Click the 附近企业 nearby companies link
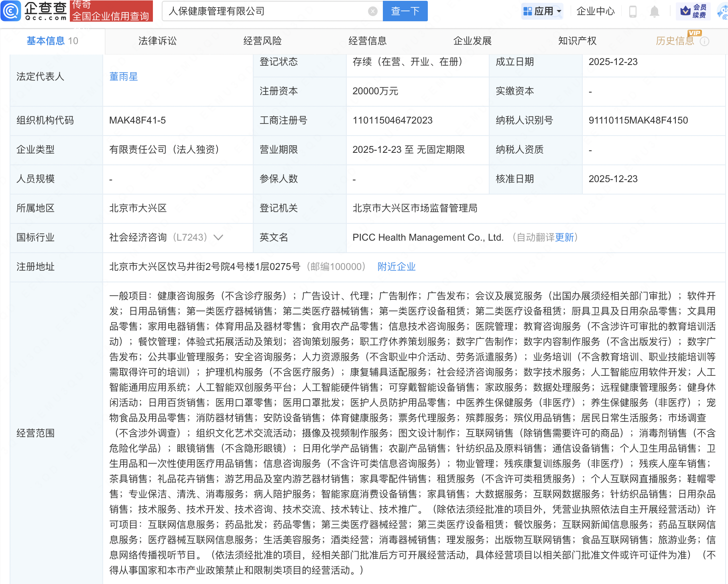This screenshot has width=728, height=584. point(396,266)
